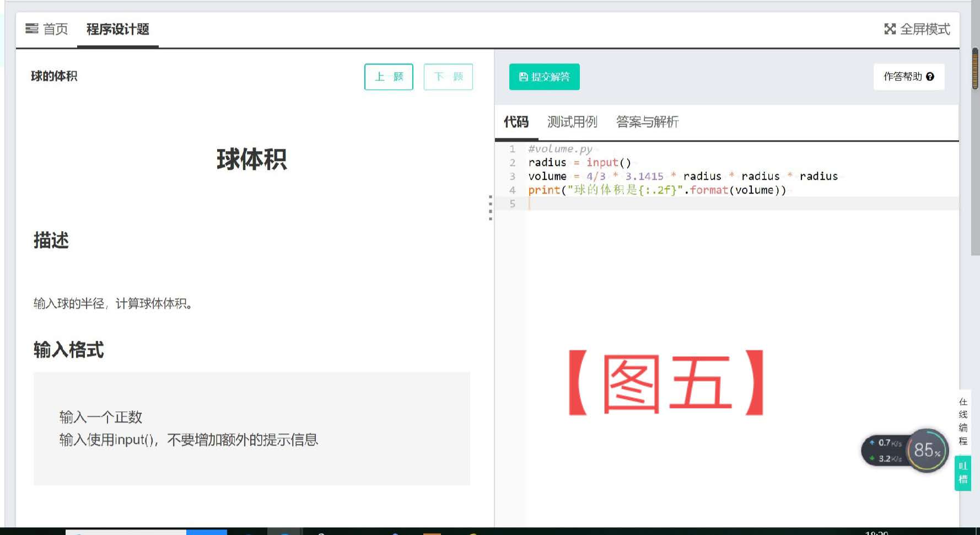Submit the answer with 提交解答
Screen dimensions: 980x535
coord(544,77)
